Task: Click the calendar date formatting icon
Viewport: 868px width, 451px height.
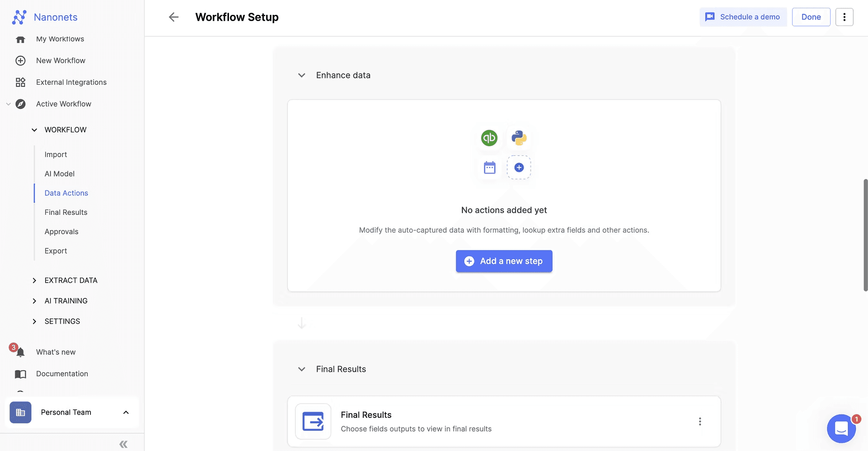Action: 489,168
